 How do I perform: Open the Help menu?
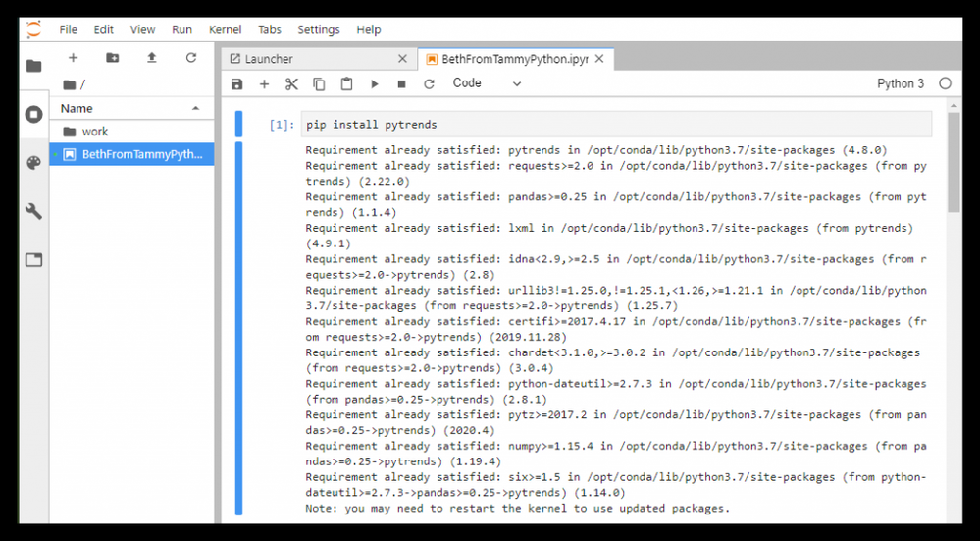pos(369,29)
